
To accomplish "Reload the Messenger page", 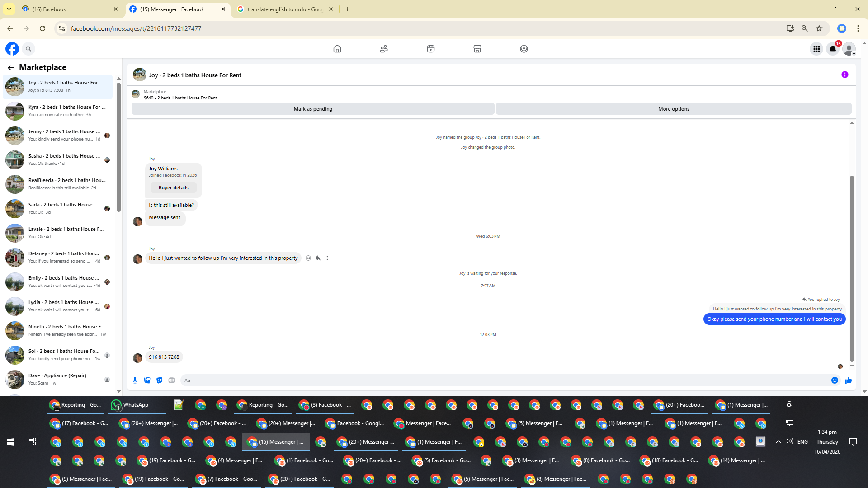I will pos(42,28).
